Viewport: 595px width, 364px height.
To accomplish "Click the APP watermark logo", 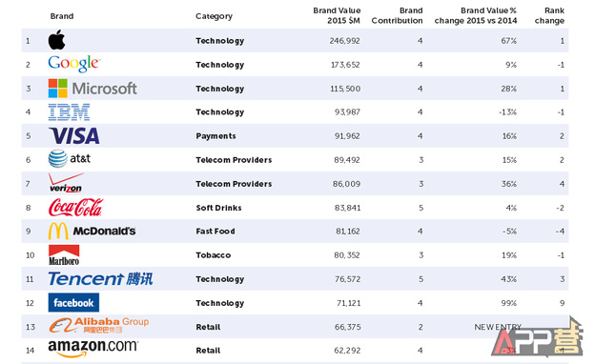I will click(x=538, y=336).
